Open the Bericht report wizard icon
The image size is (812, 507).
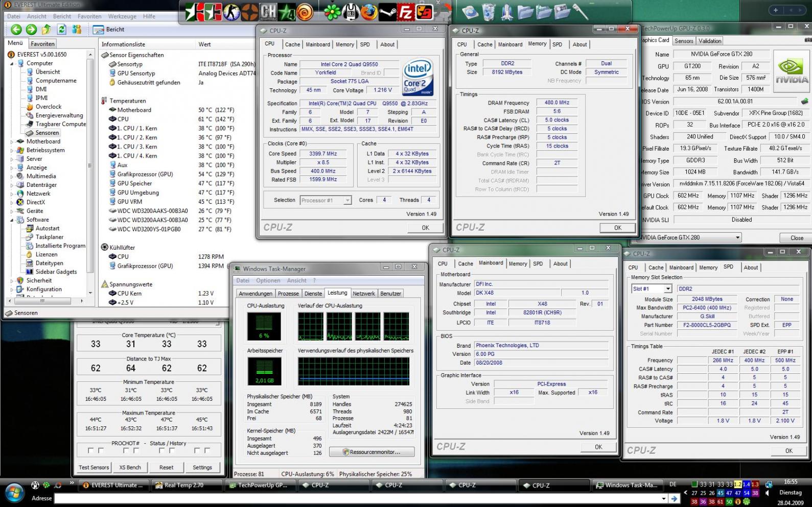pyautogui.click(x=98, y=30)
